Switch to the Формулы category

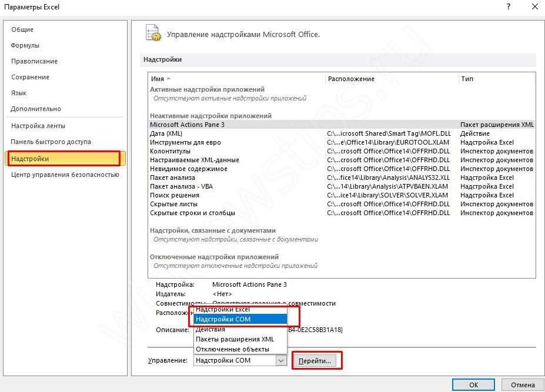[25, 45]
